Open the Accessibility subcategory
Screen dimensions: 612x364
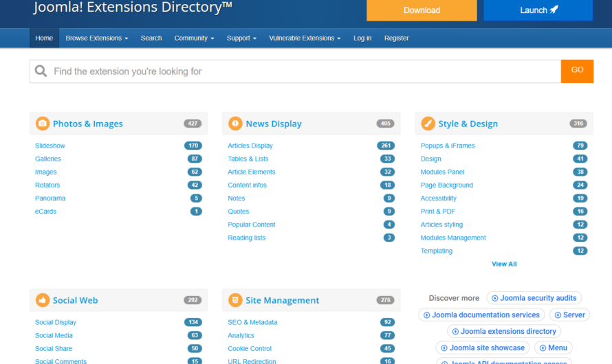[x=438, y=198]
